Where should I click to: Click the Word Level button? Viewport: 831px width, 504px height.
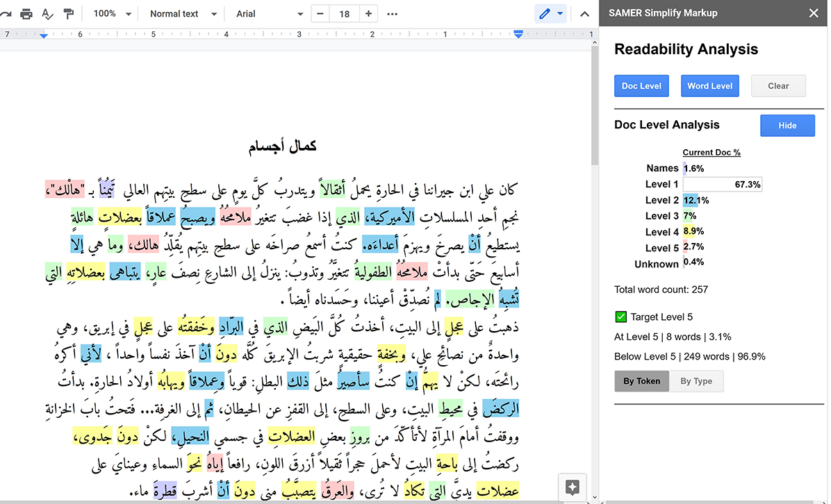pyautogui.click(x=709, y=86)
